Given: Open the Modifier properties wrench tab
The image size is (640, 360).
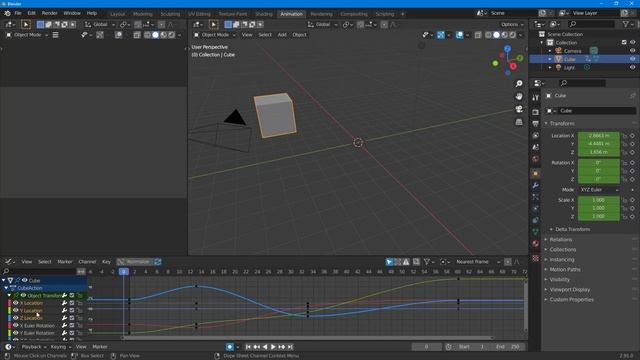Looking at the screenshot, I should (x=536, y=185).
